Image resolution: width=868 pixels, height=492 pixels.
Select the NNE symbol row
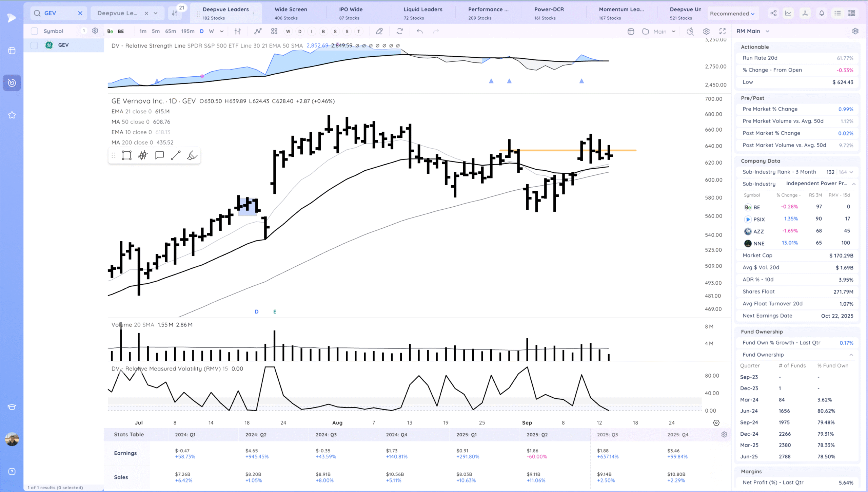797,243
